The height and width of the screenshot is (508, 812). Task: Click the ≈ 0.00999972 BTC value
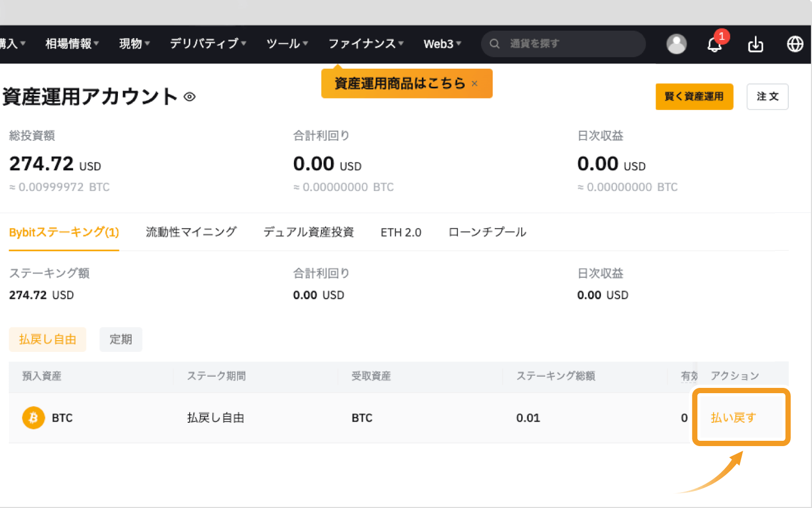click(x=59, y=187)
